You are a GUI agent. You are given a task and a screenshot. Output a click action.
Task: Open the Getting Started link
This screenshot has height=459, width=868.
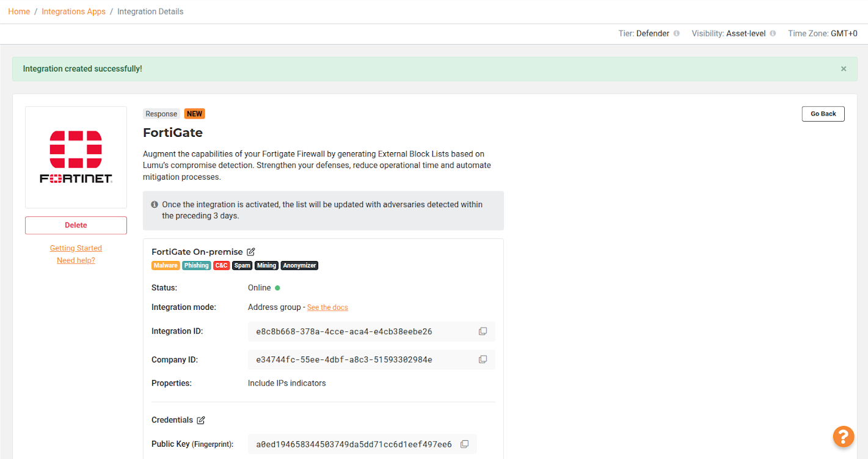click(x=76, y=248)
